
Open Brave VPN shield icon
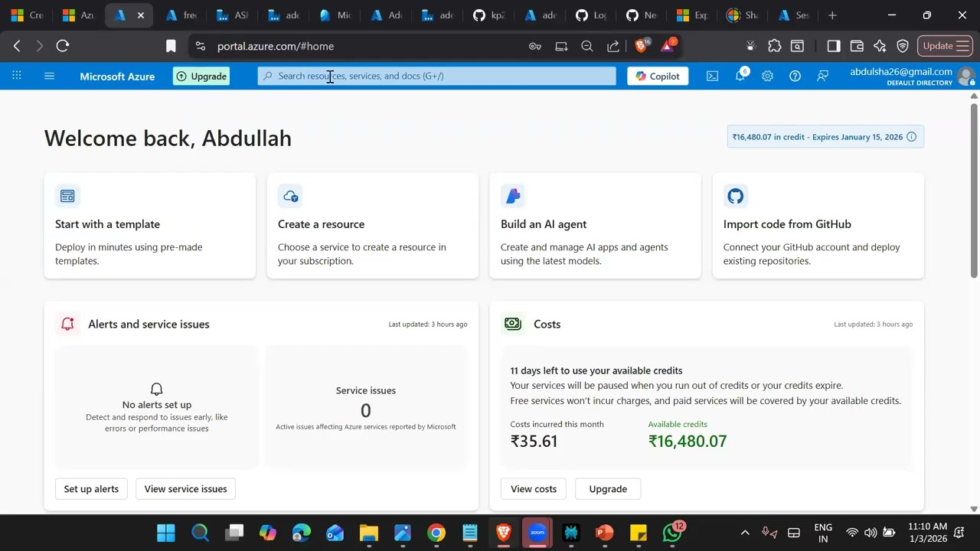coord(903,46)
